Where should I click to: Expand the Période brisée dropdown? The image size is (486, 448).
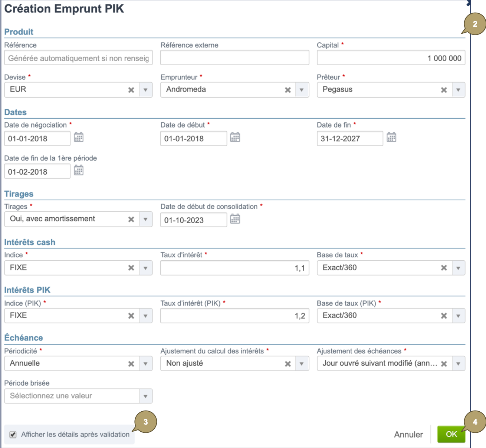tap(145, 396)
